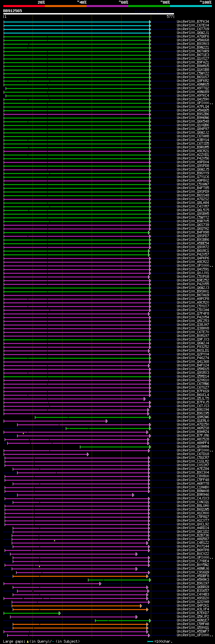Click the UniRef100_Q9SPD8 label
The image size is (215, 644).
coord(193,166)
